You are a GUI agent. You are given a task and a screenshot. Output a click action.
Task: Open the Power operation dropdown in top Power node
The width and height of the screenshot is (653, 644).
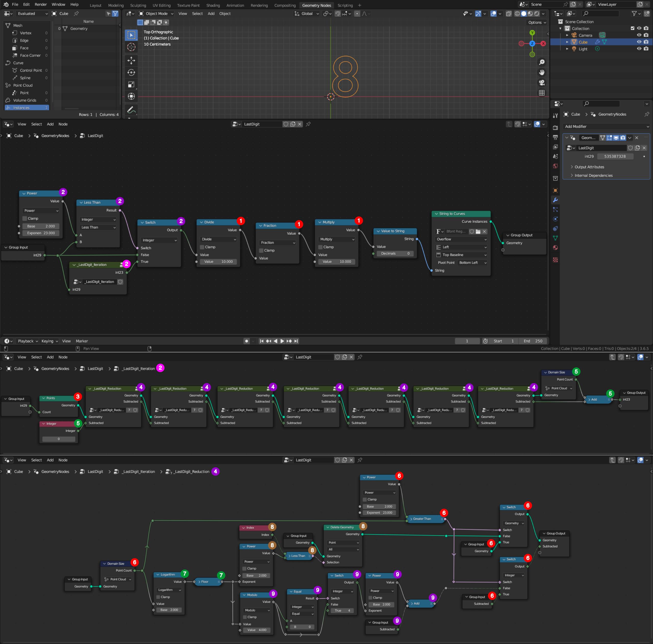tap(41, 210)
